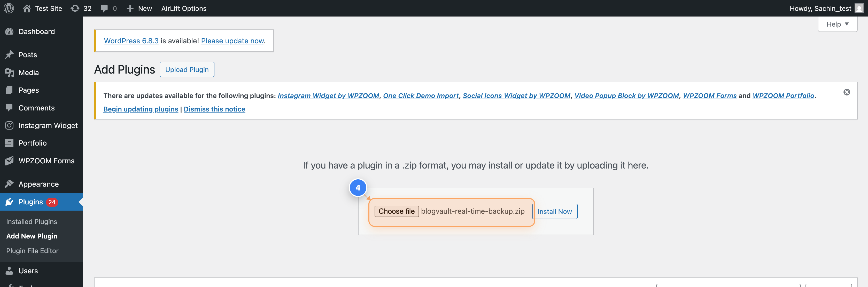
Task: Select Plugin File Editor in sidebar
Action: click(32, 251)
